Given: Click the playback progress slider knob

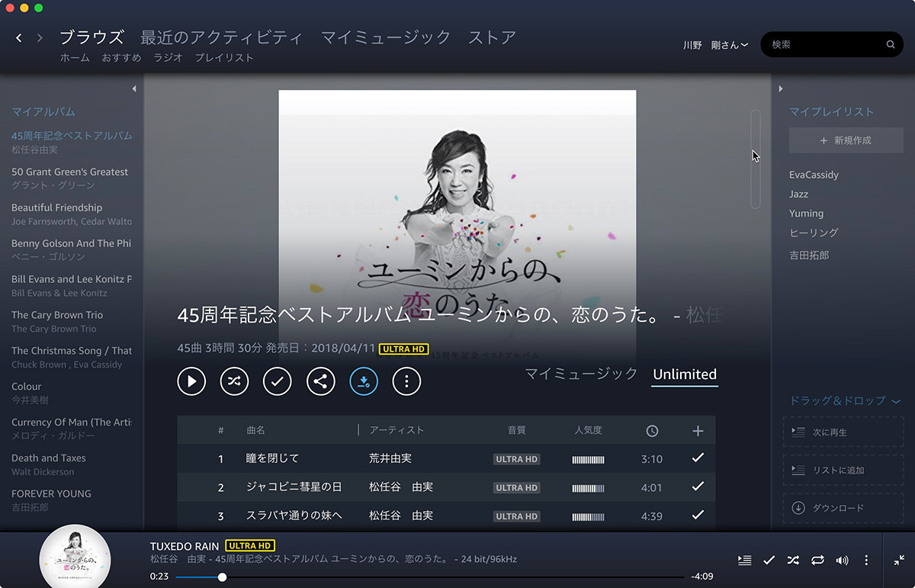Looking at the screenshot, I should 222,577.
